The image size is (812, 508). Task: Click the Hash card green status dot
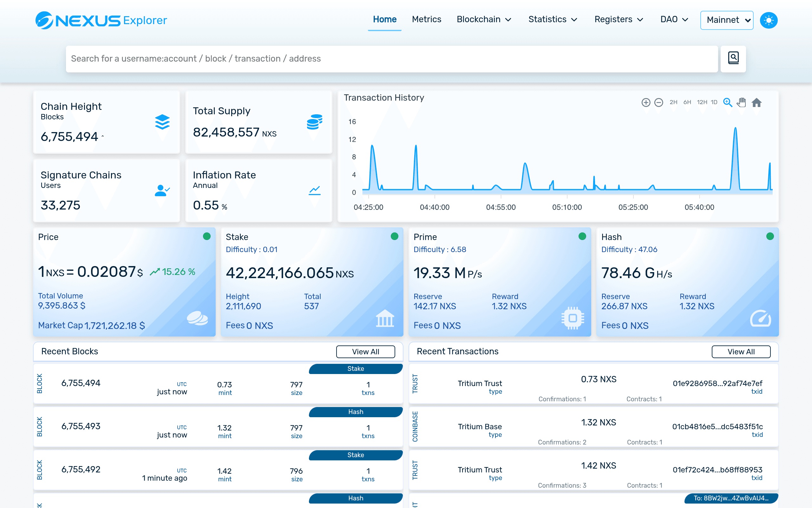coord(770,236)
